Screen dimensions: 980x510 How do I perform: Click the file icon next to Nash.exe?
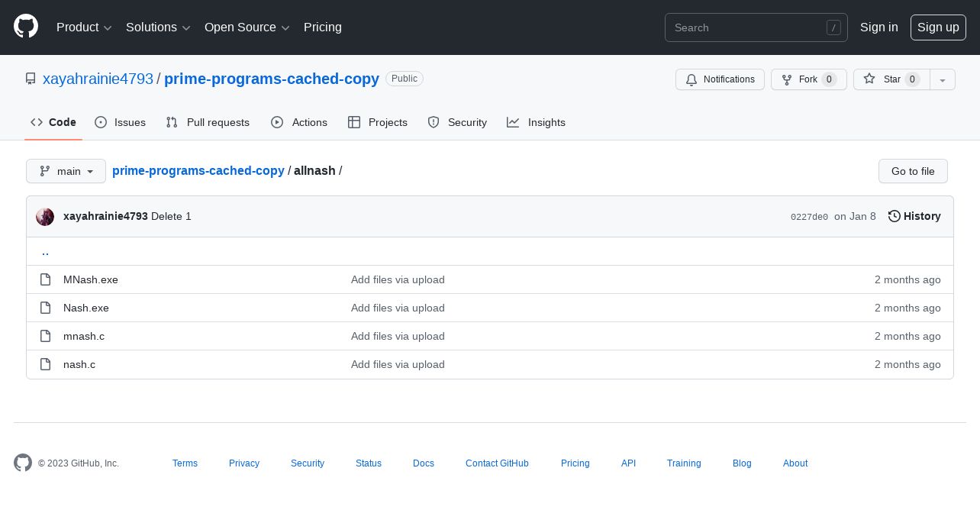(46, 308)
